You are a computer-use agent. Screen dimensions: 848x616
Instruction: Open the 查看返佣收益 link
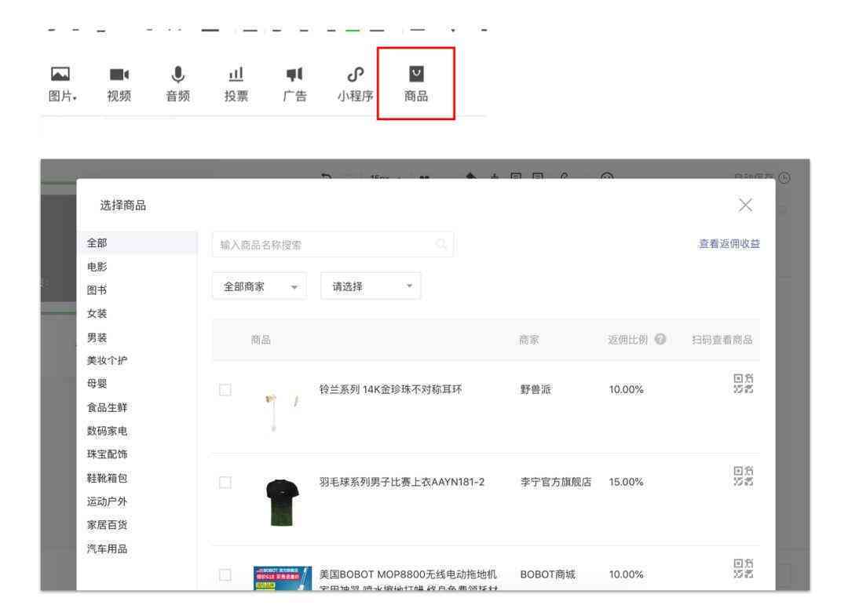click(729, 244)
